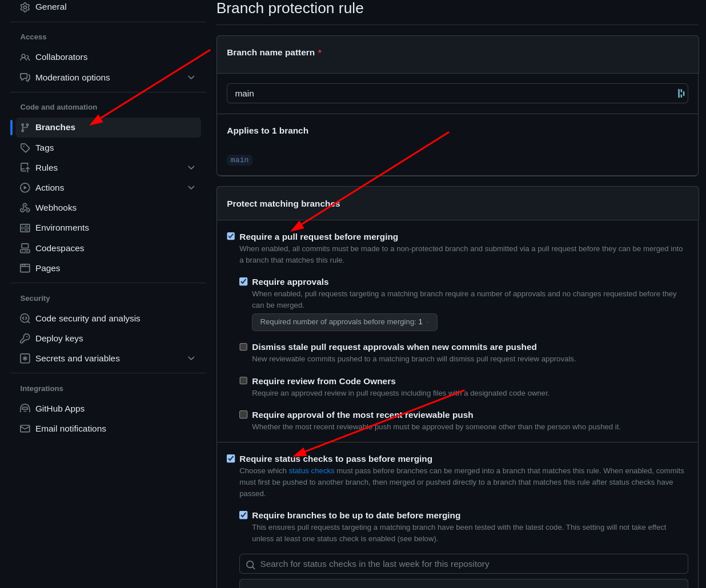Click the Deploy keys key icon
The width and height of the screenshot is (706, 588).
25,339
